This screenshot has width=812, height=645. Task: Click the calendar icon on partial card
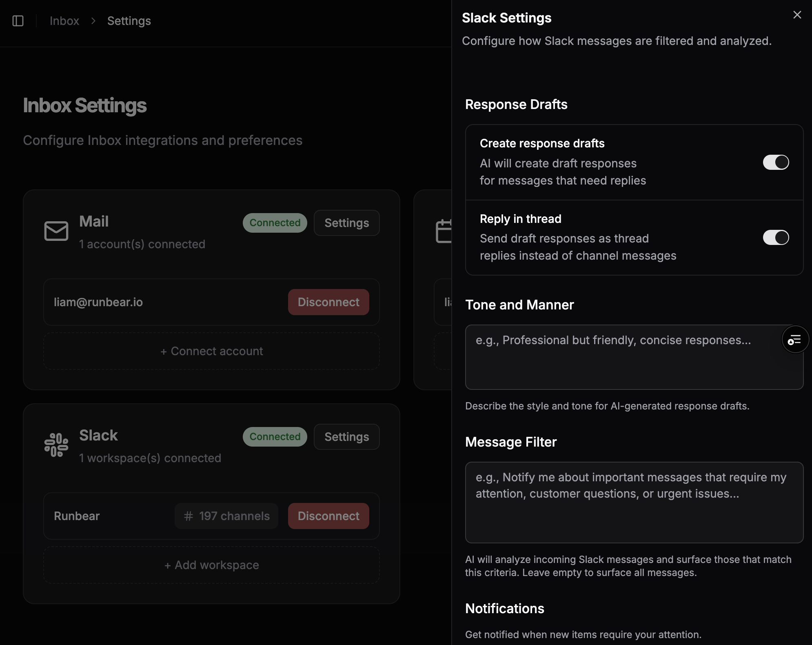(x=444, y=231)
